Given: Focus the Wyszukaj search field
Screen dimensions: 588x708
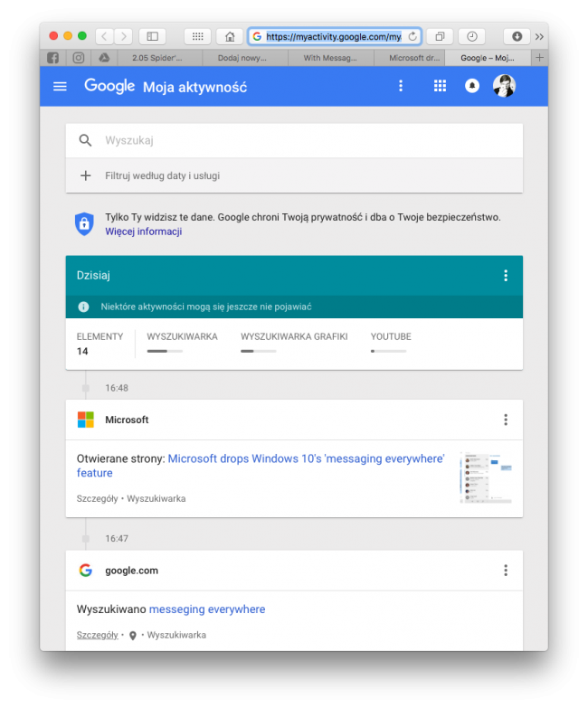Looking at the screenshot, I should click(294, 140).
